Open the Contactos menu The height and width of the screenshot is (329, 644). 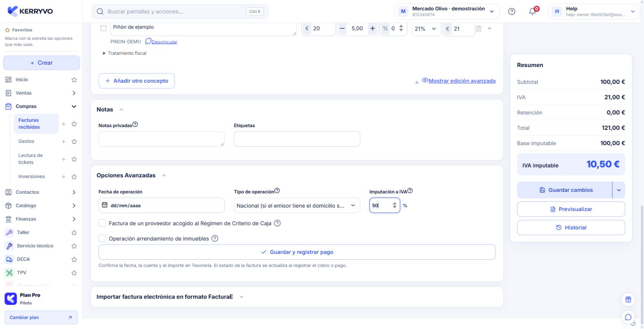(41, 192)
